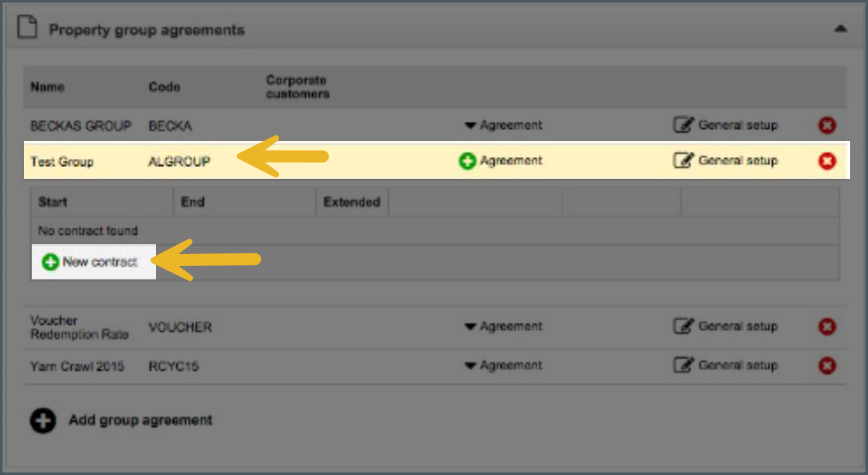Screen dimensions: 868x475
Task: Delete the BECKAS GROUP agreement red icon
Action: [x=827, y=126]
